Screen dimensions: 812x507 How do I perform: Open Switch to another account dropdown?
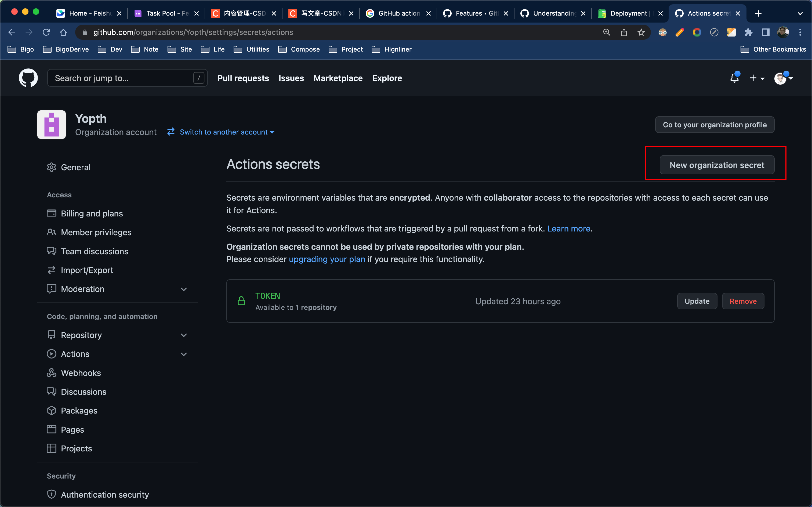(x=221, y=132)
